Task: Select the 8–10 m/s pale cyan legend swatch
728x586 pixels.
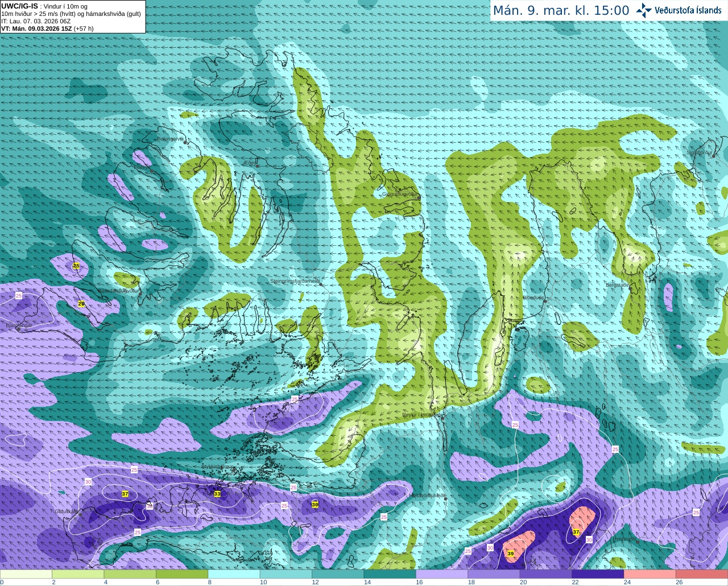Action: point(234,574)
